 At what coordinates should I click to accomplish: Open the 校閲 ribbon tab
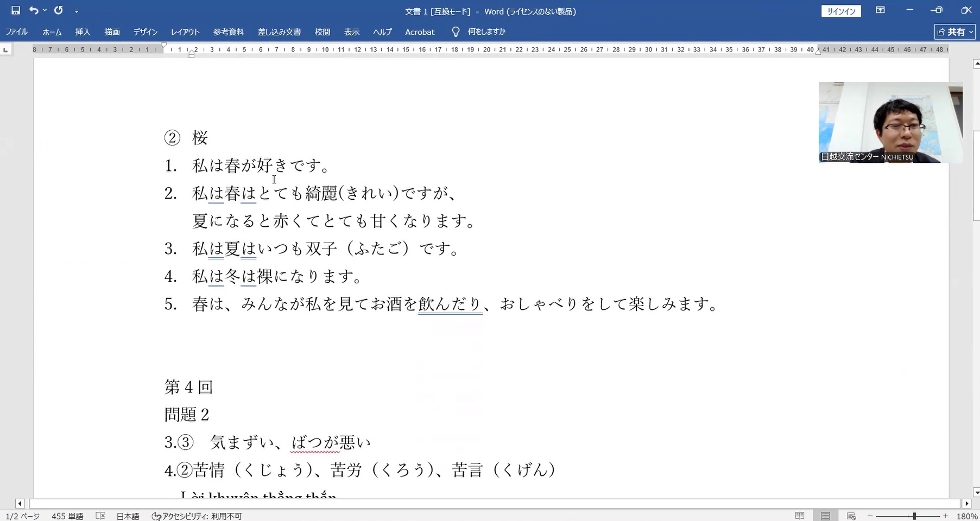tap(322, 32)
